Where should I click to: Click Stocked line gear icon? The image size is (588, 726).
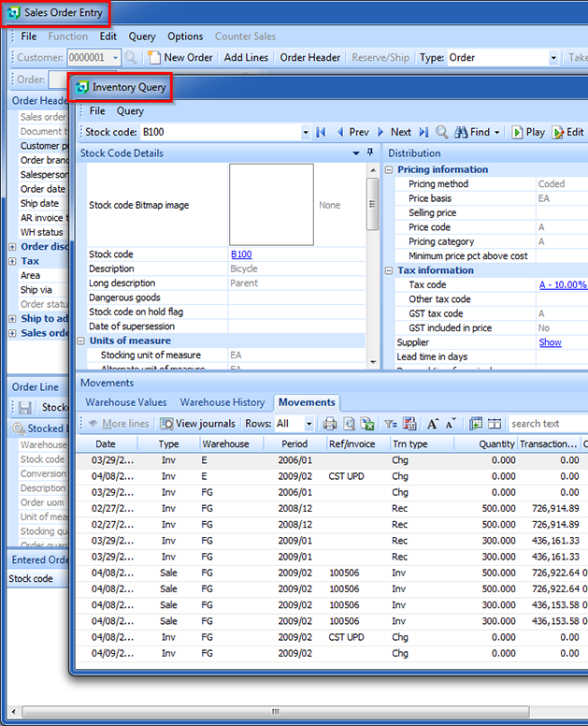(x=19, y=428)
